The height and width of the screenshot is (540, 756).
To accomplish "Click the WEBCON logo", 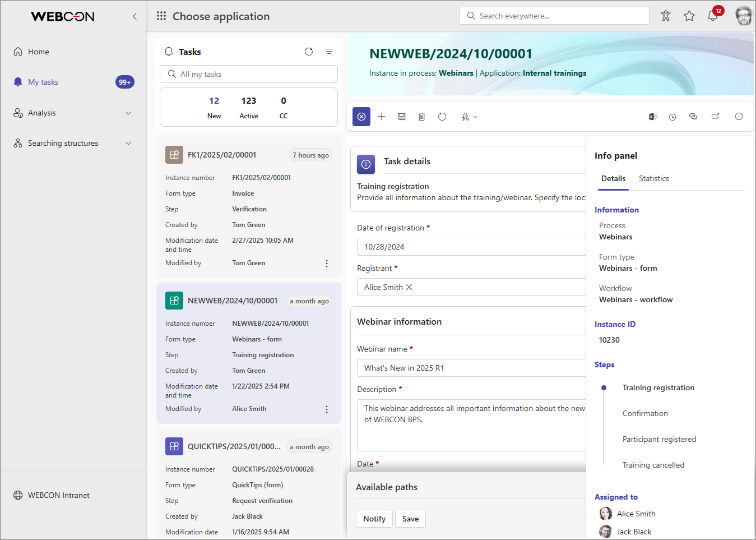I will tap(63, 16).
